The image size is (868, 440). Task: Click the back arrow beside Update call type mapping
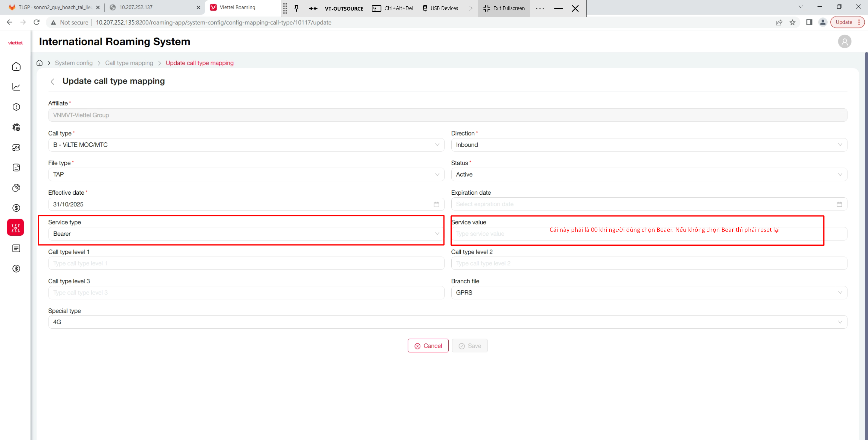[x=52, y=81]
